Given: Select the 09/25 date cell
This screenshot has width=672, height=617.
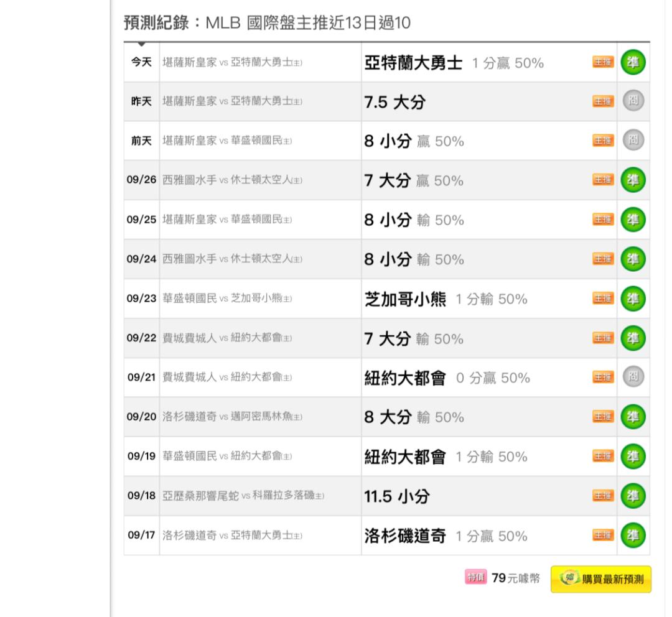Looking at the screenshot, I should (x=141, y=220).
